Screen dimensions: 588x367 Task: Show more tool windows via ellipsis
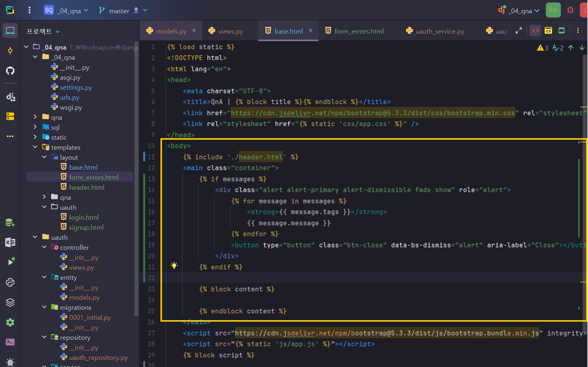[10, 136]
